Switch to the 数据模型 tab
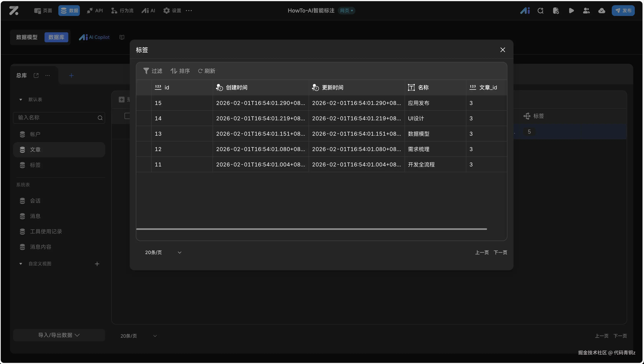 point(27,37)
